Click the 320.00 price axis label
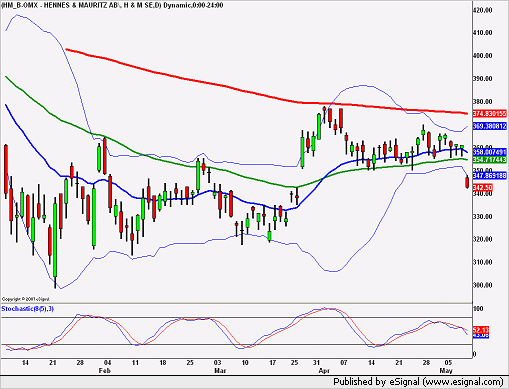 483,239
